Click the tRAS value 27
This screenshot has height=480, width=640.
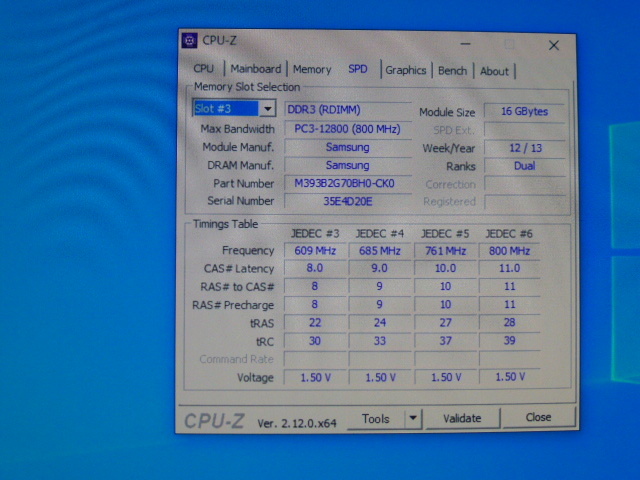[x=445, y=322]
